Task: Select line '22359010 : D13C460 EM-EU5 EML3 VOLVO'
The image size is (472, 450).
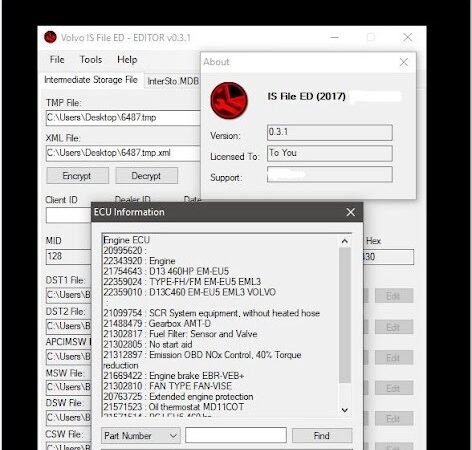Action: pyautogui.click(x=189, y=292)
